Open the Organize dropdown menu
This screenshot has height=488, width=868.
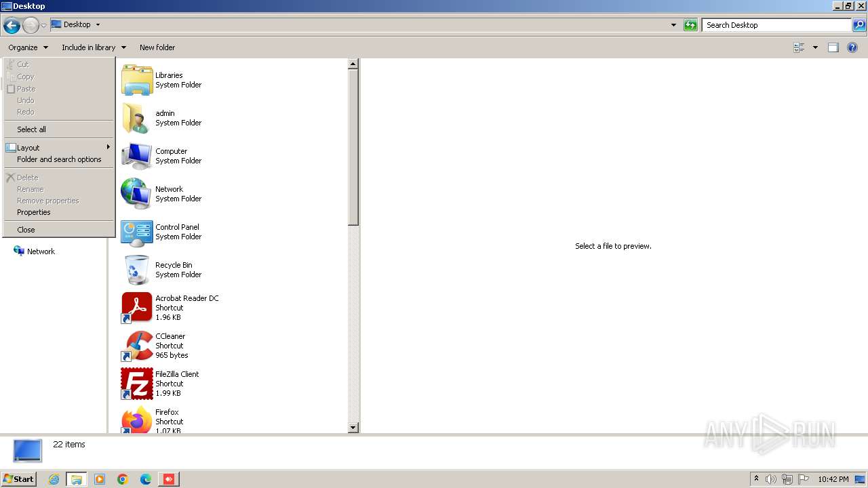click(28, 47)
